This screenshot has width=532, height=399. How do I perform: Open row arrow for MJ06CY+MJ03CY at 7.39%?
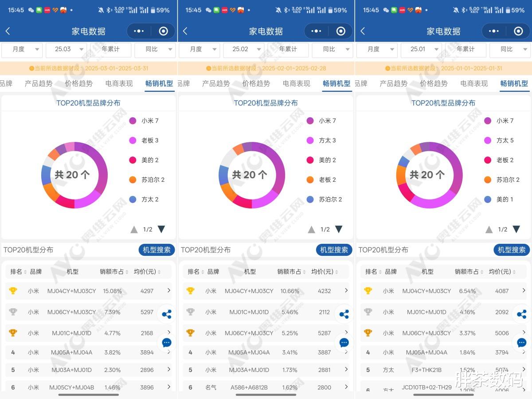point(168,312)
